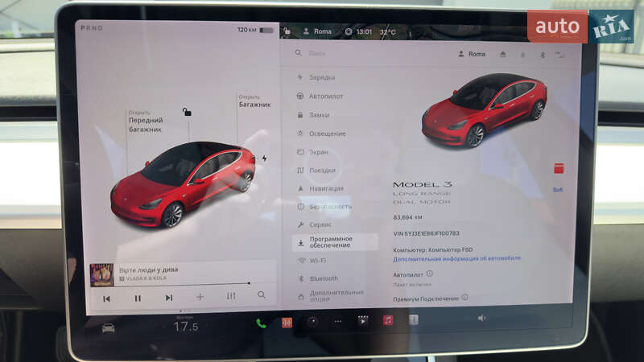Toggle the door lock icon above the car
This screenshot has width=644, height=362.
(x=187, y=112)
